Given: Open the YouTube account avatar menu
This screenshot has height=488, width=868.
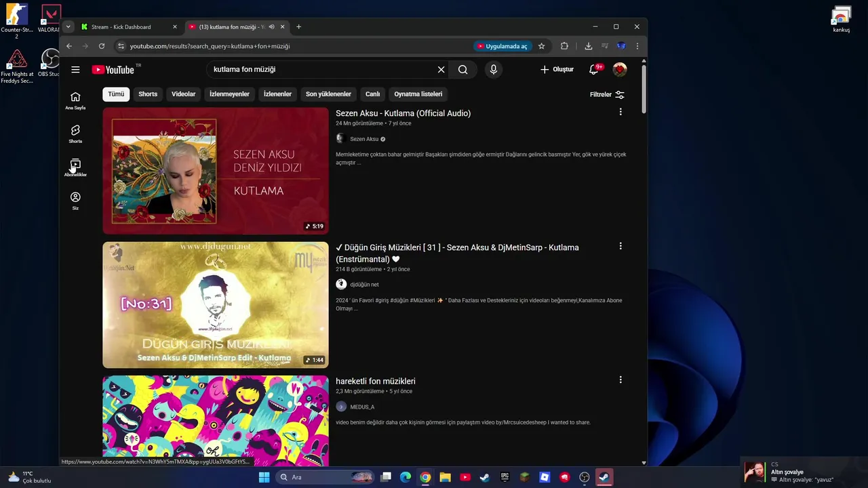Looking at the screenshot, I should (620, 69).
